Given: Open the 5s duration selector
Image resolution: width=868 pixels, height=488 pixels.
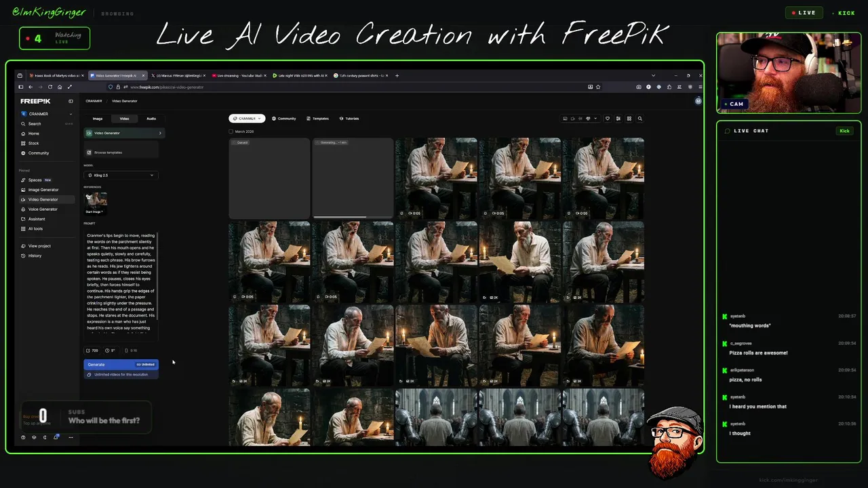Looking at the screenshot, I should tap(111, 350).
